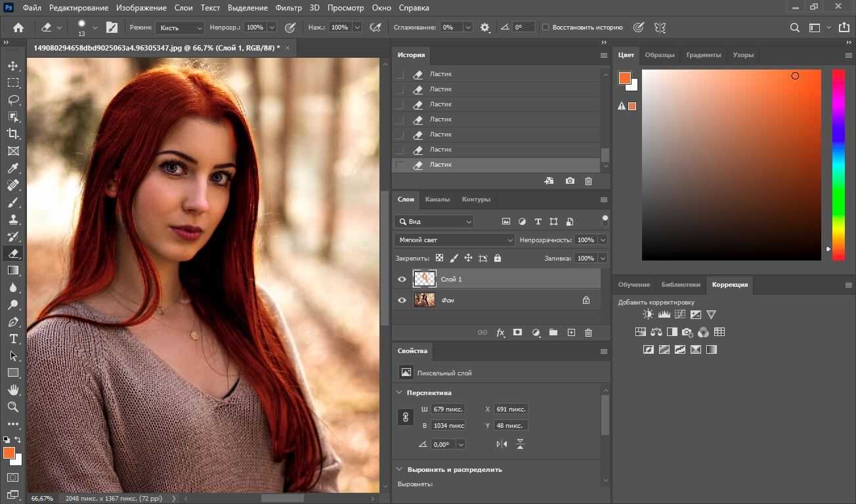Select the Zoom tool in toolbar
The image size is (856, 504).
tap(13, 407)
